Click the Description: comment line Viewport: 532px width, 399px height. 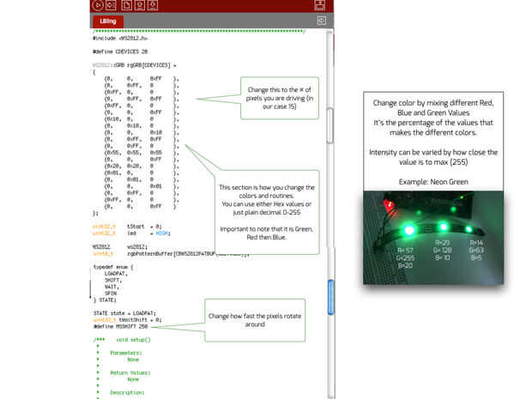(x=127, y=392)
